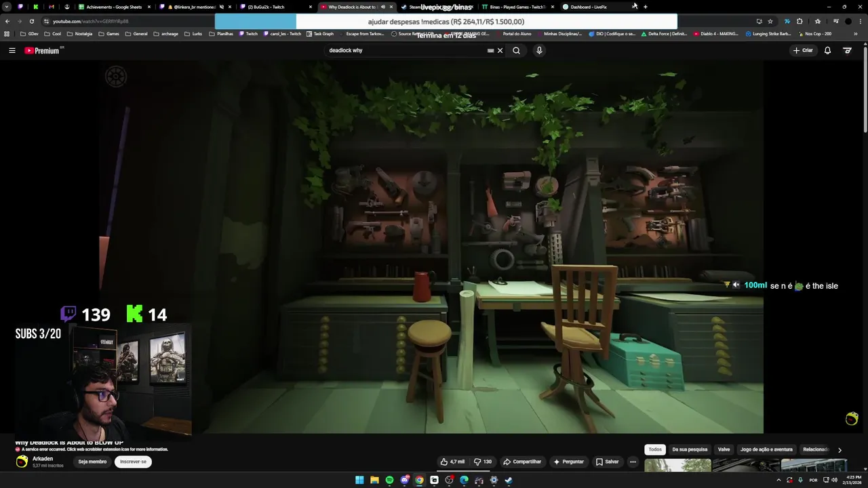Open the Windows Start button

359,480
